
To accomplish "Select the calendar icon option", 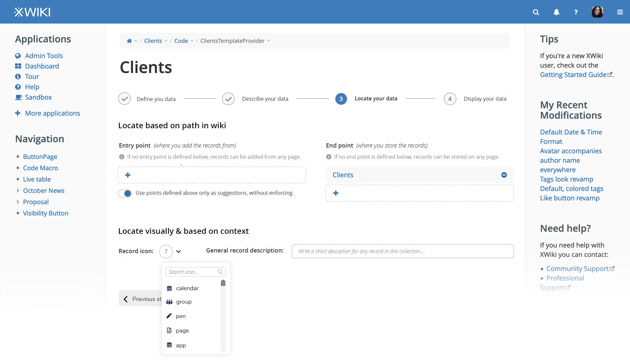I will (187, 288).
